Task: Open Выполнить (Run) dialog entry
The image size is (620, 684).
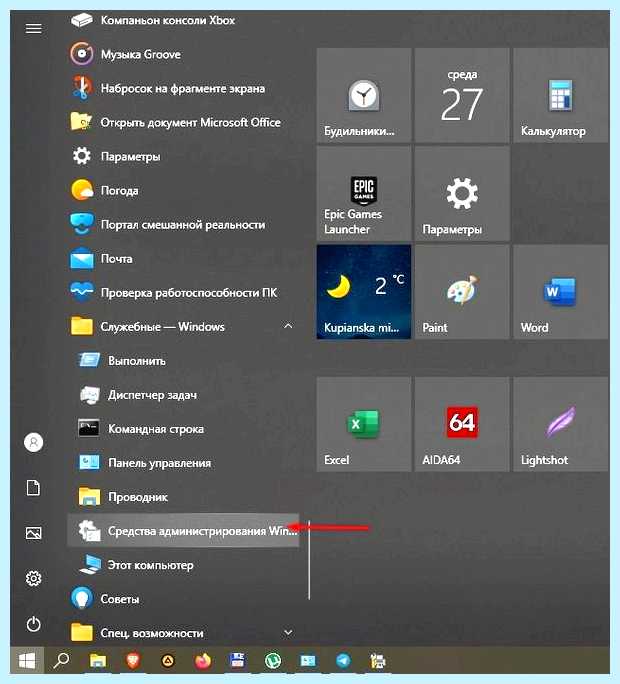Action: click(183, 360)
